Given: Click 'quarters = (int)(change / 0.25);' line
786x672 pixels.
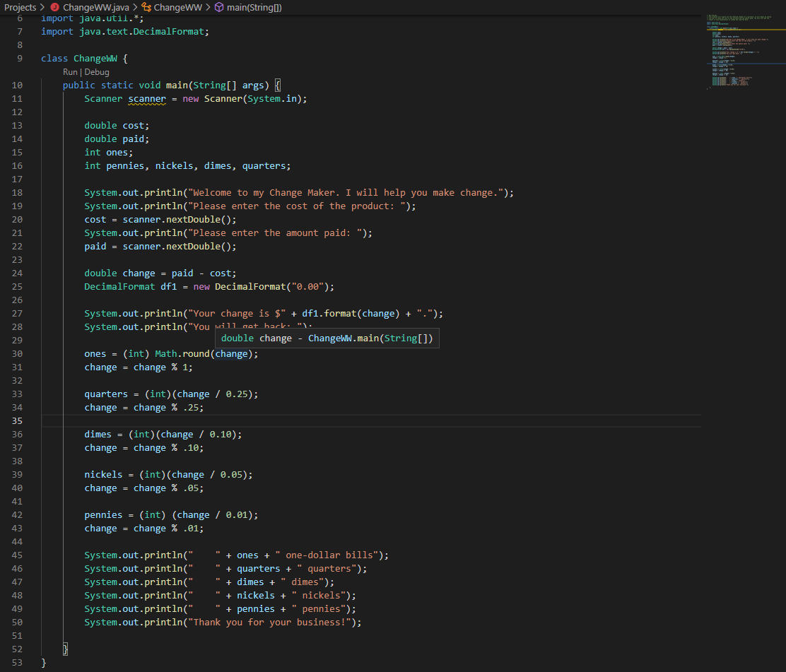Looking at the screenshot, I should coord(172,394).
